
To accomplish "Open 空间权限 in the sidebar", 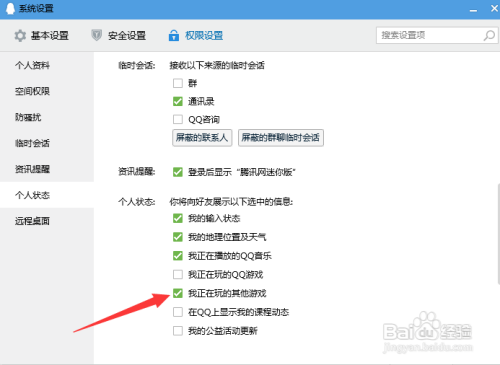I will click(47, 91).
